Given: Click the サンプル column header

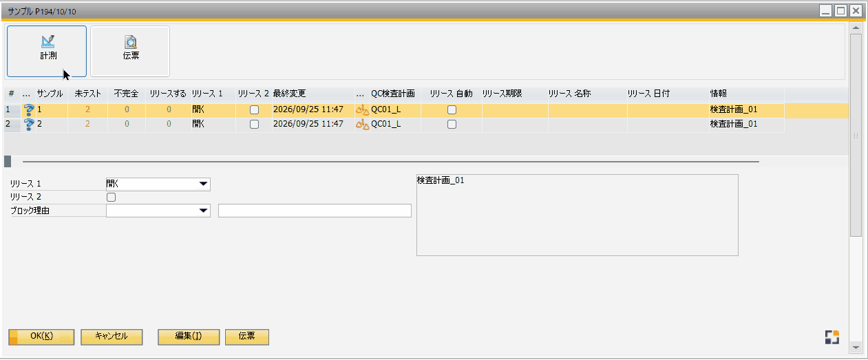Looking at the screenshot, I should coord(50,93).
